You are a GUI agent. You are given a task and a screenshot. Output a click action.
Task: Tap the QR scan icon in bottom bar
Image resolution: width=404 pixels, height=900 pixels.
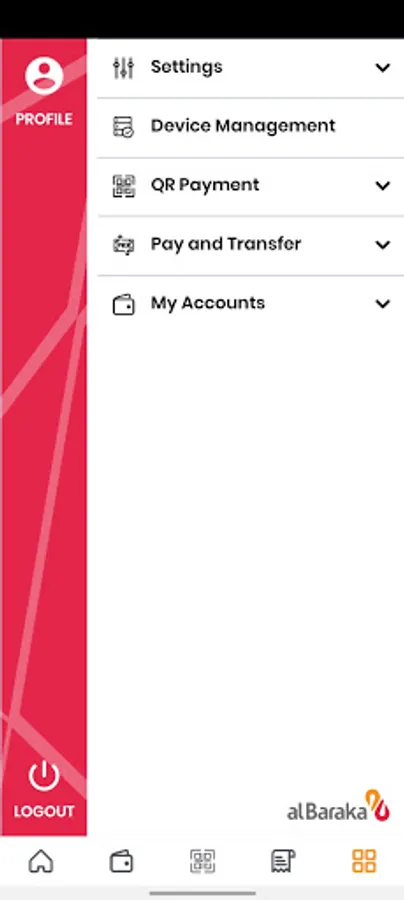[203, 862]
